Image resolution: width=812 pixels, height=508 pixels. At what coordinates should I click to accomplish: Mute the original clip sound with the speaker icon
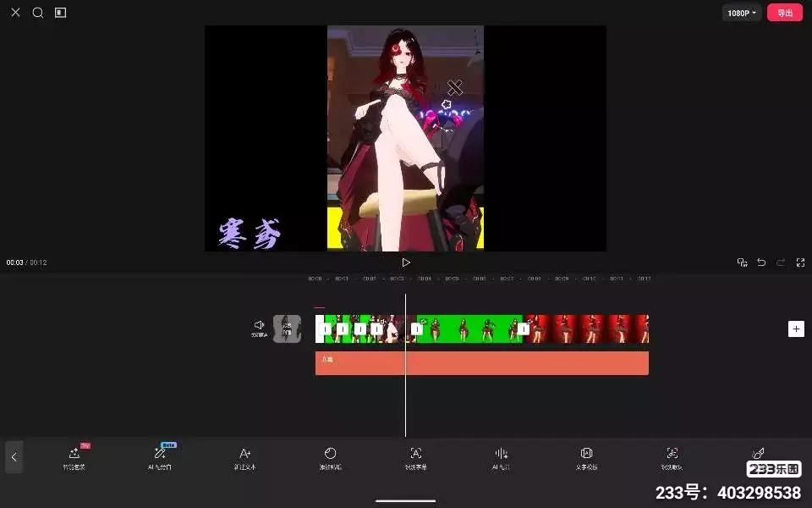point(260,329)
